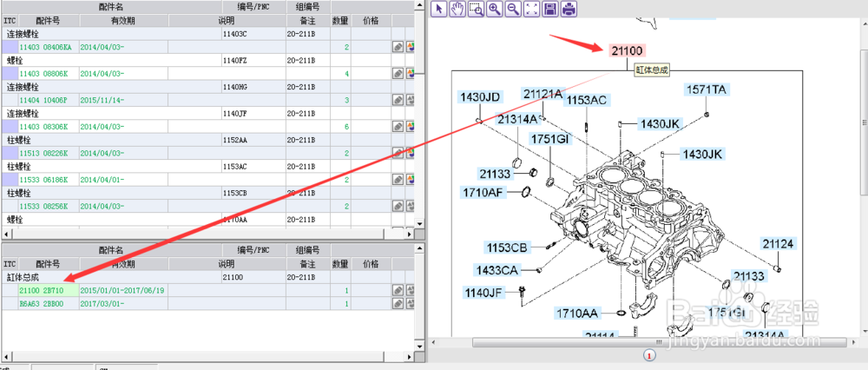Click 组编号 header in lower table
868x370 pixels.
click(x=308, y=250)
